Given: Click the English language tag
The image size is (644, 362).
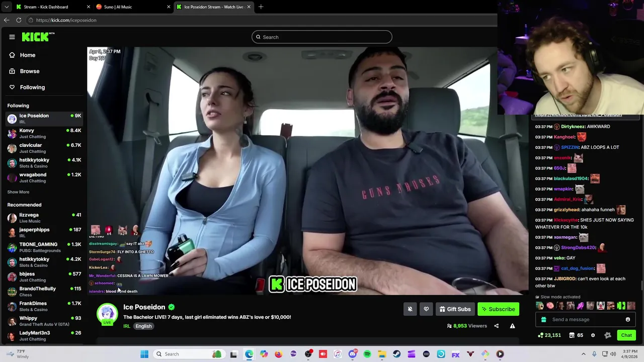Looking at the screenshot, I should (143, 326).
